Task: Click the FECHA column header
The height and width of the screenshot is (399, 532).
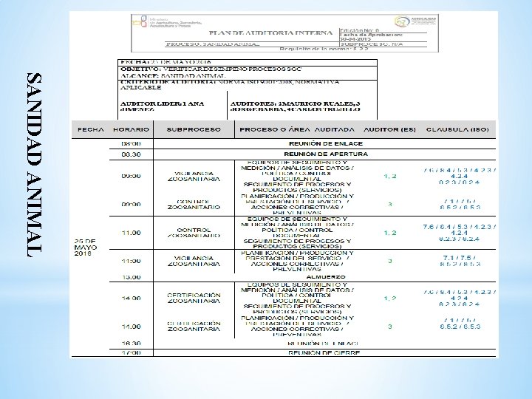Action: click(x=91, y=129)
